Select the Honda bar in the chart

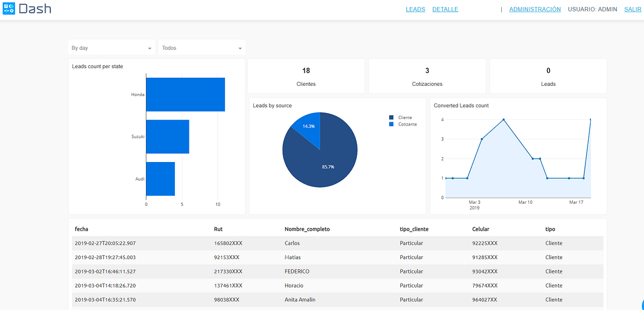click(185, 94)
